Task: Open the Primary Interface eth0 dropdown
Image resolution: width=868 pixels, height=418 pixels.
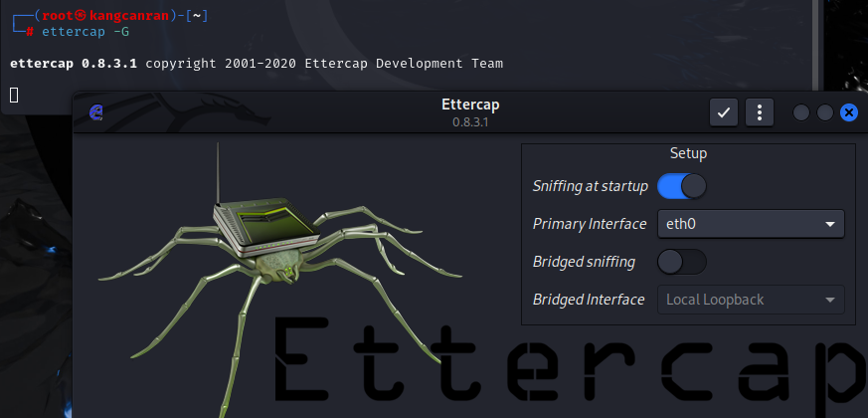Action: (x=751, y=224)
